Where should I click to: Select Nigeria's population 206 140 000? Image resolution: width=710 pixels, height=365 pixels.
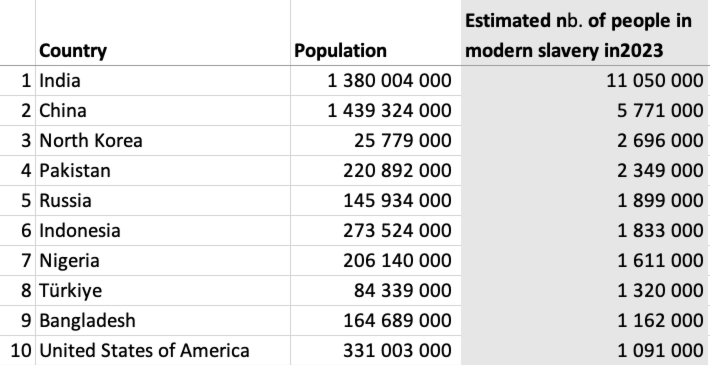(x=376, y=260)
